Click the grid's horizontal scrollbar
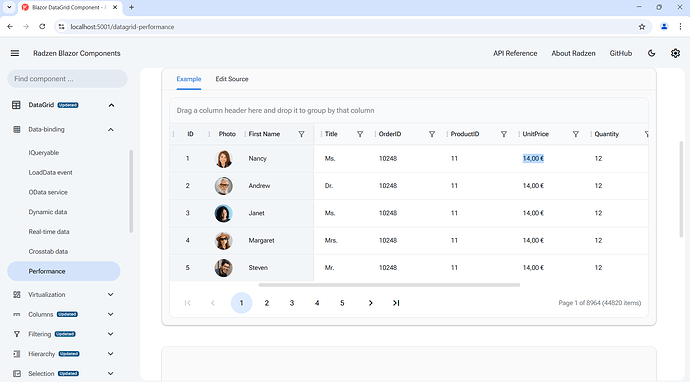This screenshot has width=690, height=382. (x=389, y=285)
